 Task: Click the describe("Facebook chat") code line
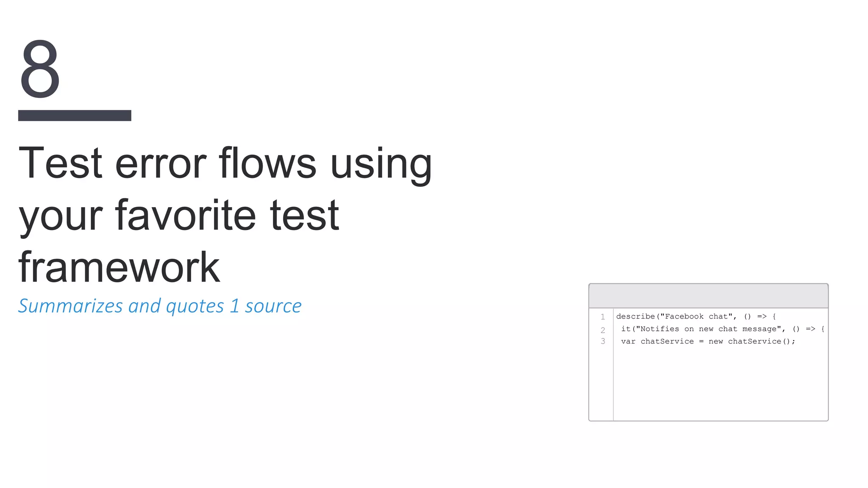(696, 316)
